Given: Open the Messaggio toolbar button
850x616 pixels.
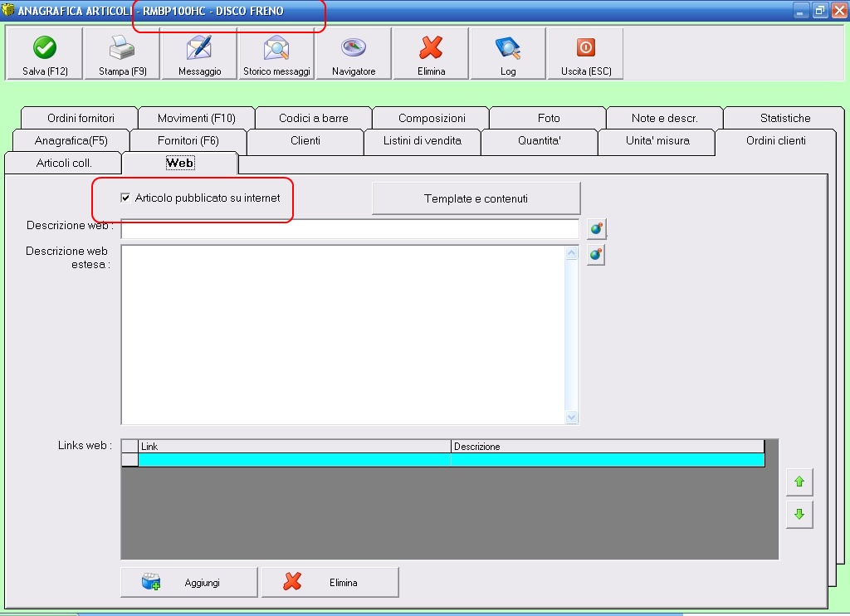Looking at the screenshot, I should (199, 54).
